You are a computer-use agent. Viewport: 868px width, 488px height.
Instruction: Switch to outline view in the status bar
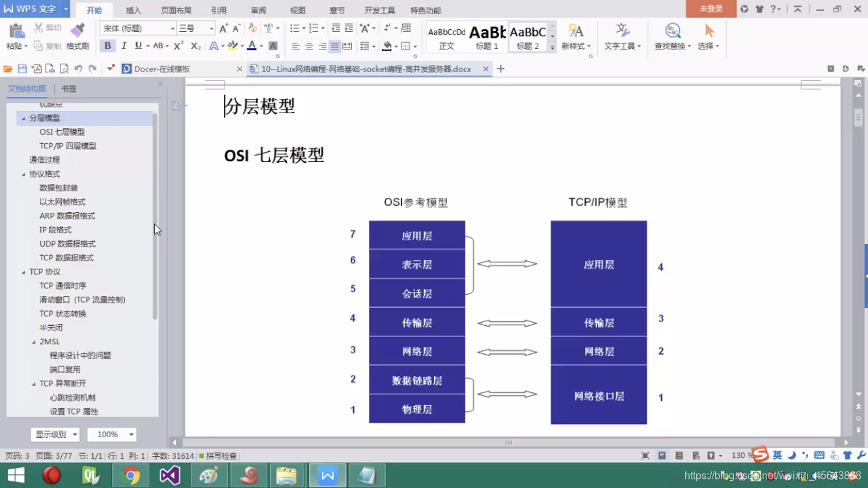(x=679, y=455)
